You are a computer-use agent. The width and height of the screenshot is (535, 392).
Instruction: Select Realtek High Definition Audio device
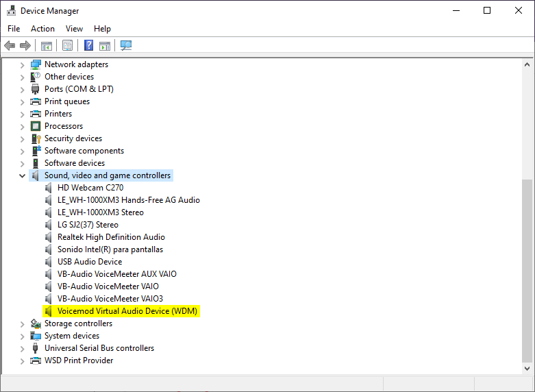(111, 237)
